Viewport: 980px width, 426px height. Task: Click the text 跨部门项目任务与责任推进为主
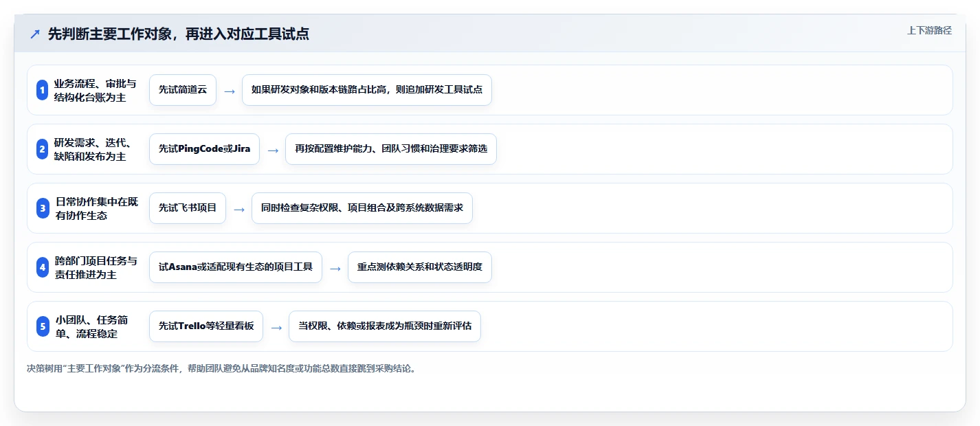point(96,267)
